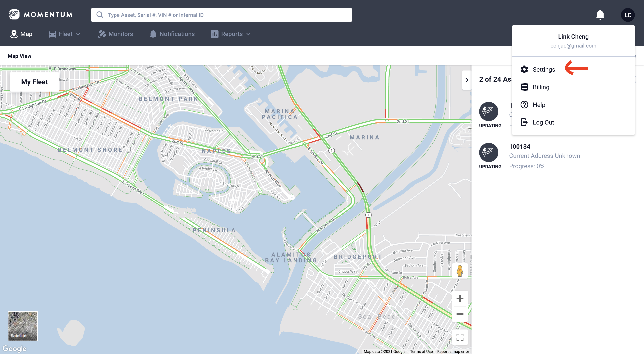Click the Momentum logo icon
The image size is (644, 354).
pos(14,15)
